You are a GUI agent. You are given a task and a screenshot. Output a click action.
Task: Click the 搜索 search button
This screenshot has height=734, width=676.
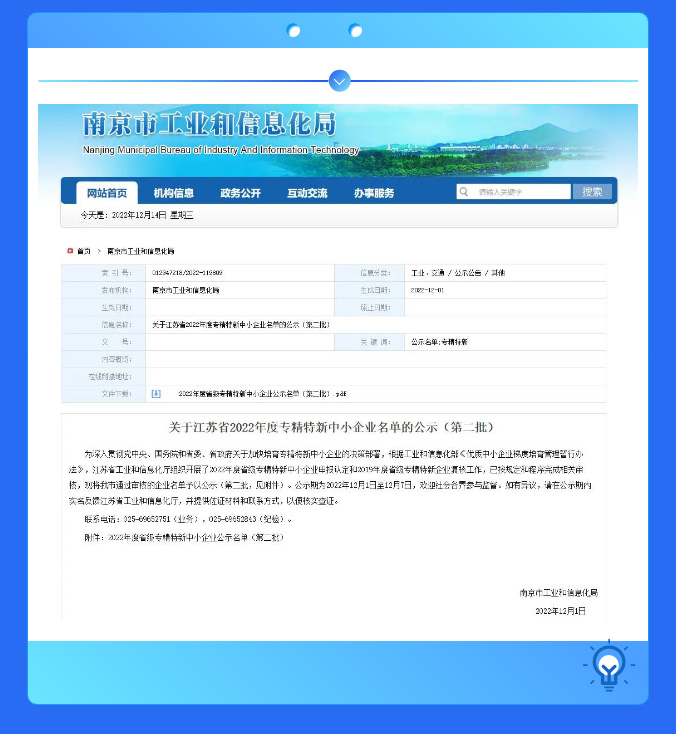[592, 191]
